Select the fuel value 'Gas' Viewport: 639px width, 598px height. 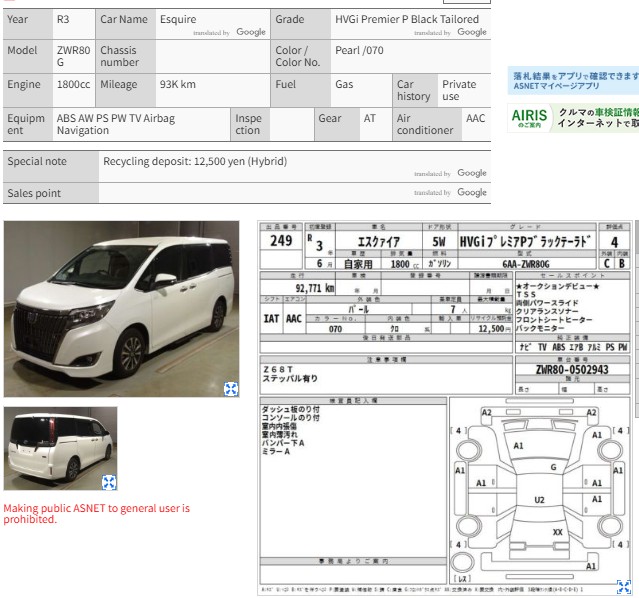click(x=344, y=84)
